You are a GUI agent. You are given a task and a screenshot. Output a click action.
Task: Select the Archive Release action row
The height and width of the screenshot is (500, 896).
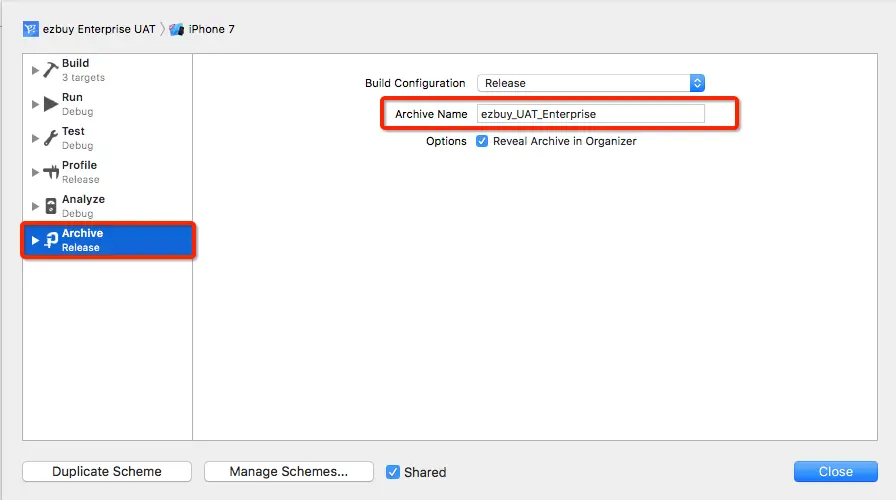(x=107, y=240)
